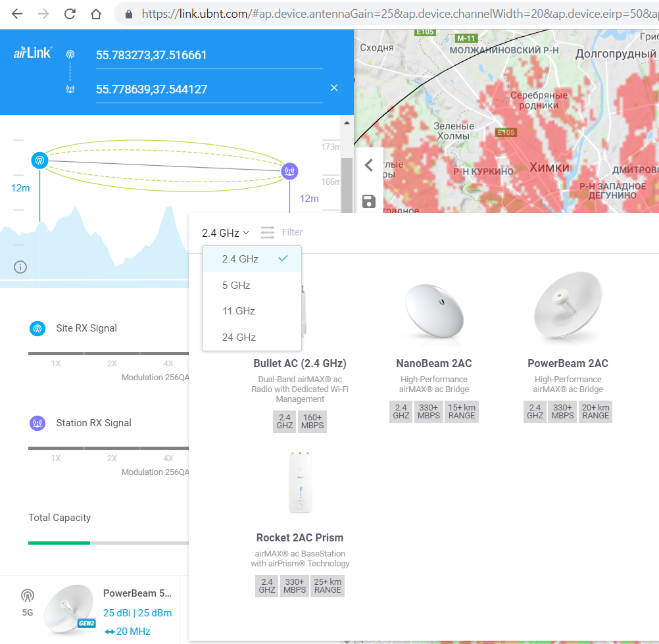Click the Filter text label
This screenshot has width=659, height=644.
point(292,232)
